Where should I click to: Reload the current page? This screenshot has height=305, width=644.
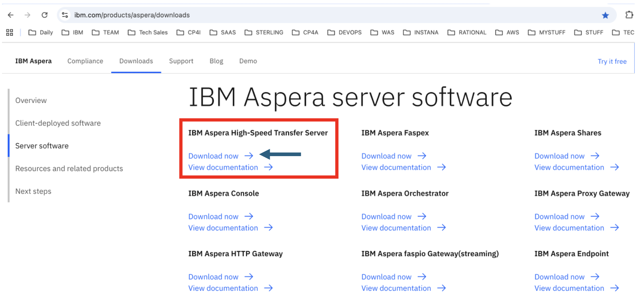pos(45,15)
